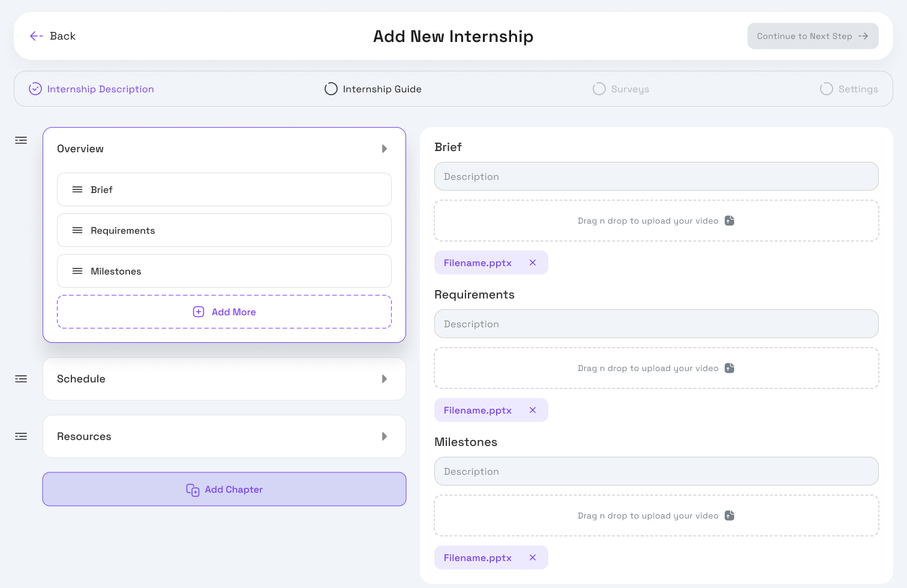Collapse the Overview chapter
907x588 pixels.
385,149
